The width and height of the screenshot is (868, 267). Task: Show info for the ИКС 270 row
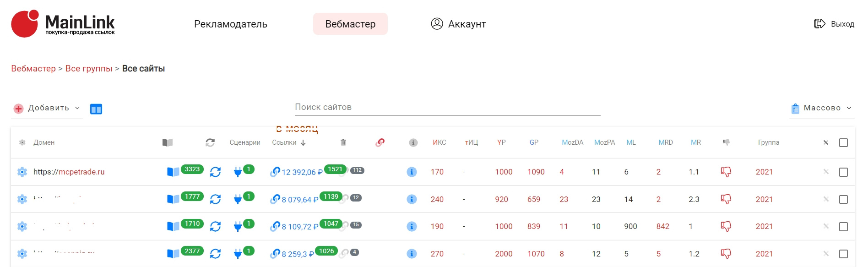(412, 254)
